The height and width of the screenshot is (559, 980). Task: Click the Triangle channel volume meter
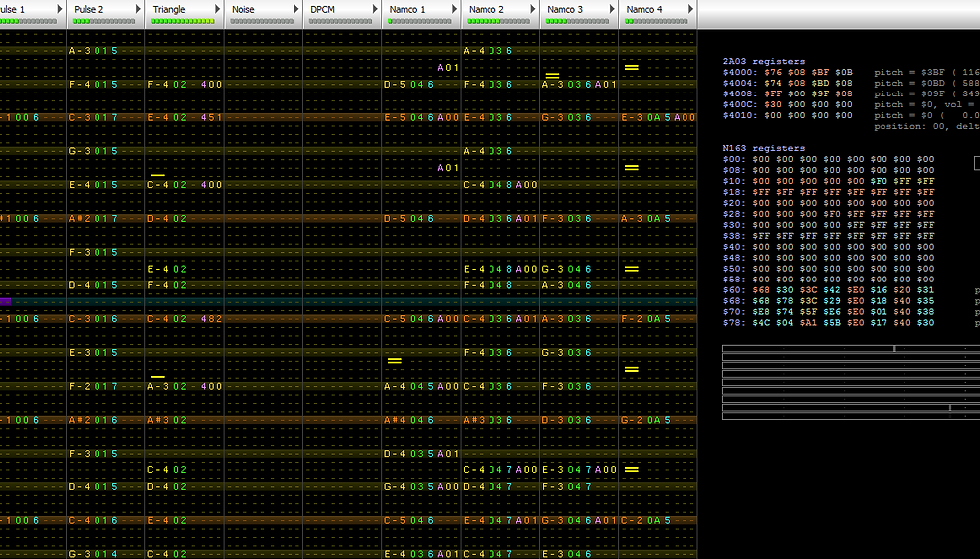182,21
